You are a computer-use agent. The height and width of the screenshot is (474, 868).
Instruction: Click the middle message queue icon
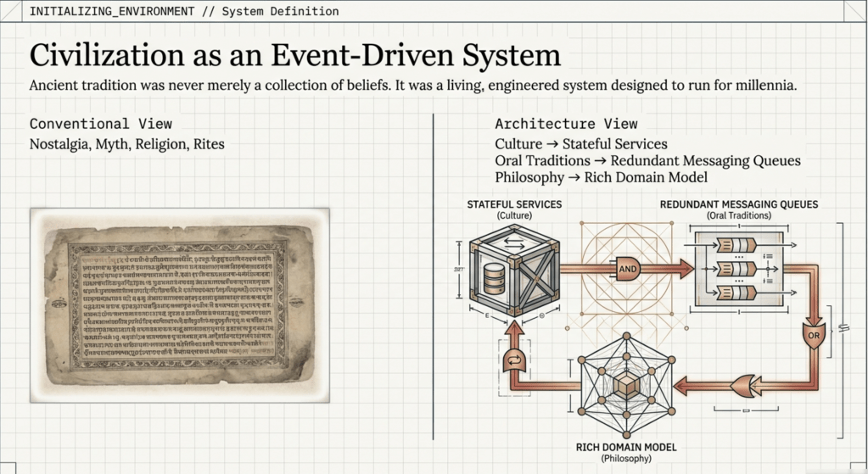point(736,270)
